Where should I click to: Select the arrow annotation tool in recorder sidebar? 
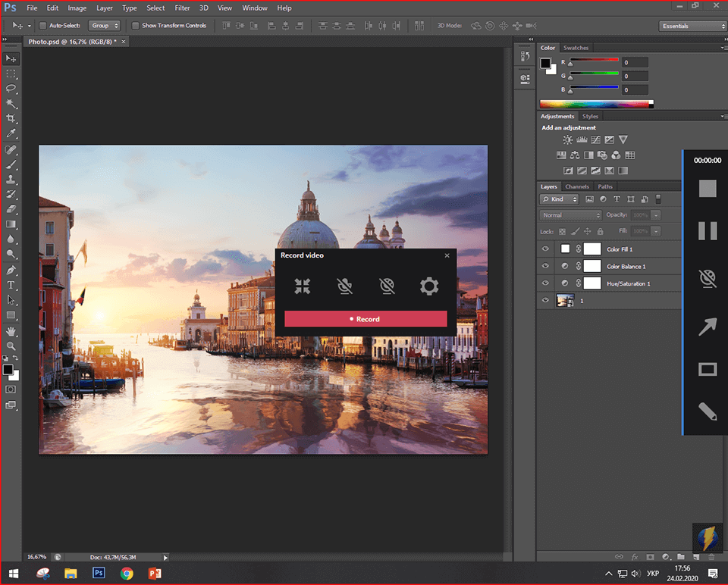pos(707,327)
